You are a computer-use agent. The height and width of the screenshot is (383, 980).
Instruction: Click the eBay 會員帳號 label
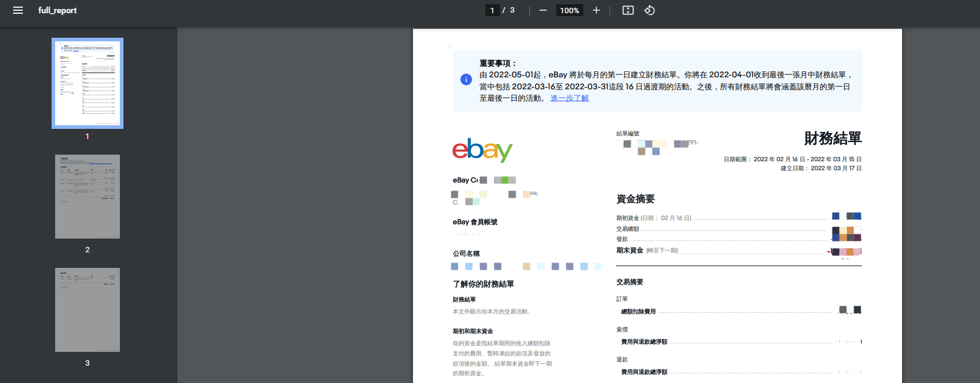click(475, 222)
